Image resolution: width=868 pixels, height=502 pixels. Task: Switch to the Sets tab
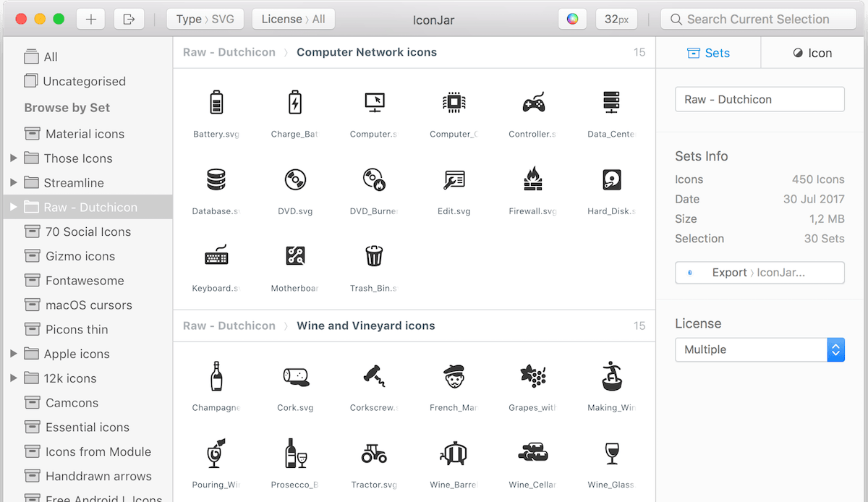[708, 53]
